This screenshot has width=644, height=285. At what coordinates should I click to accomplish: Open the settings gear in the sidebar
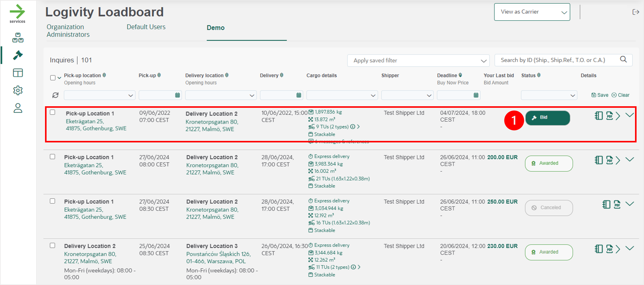point(18,90)
